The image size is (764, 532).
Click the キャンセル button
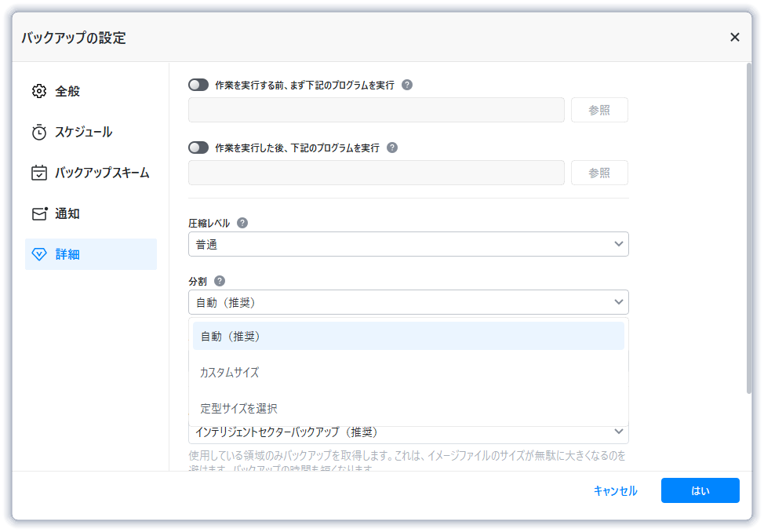coord(615,490)
